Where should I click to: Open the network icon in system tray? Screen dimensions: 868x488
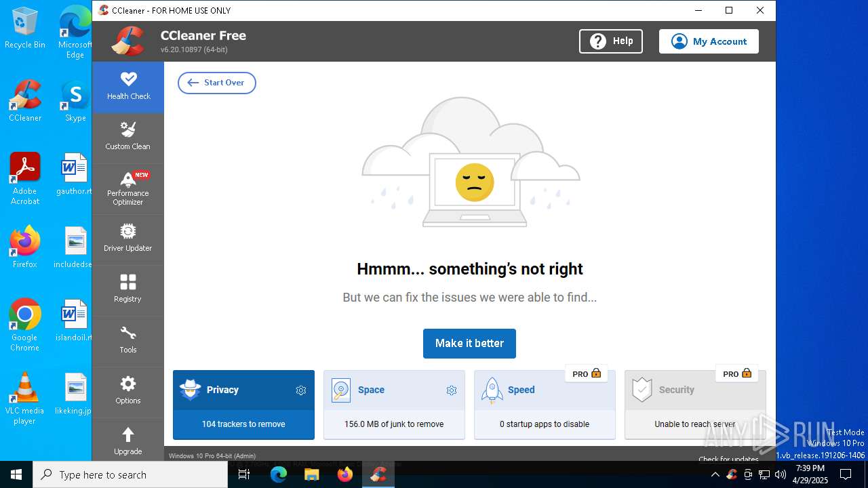point(764,474)
